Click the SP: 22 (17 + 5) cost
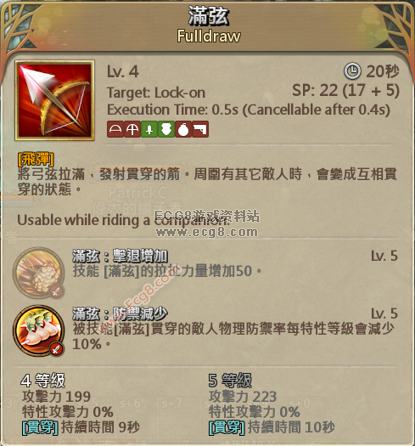 click(x=346, y=90)
